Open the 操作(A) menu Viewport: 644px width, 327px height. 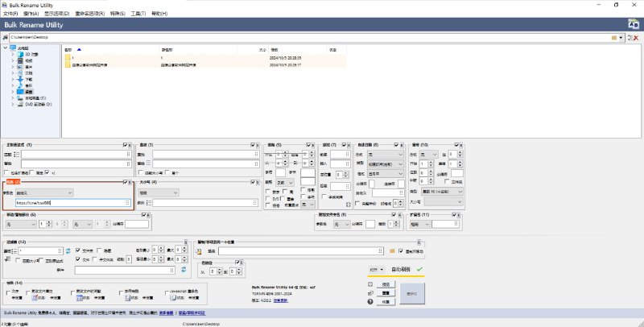31,14
